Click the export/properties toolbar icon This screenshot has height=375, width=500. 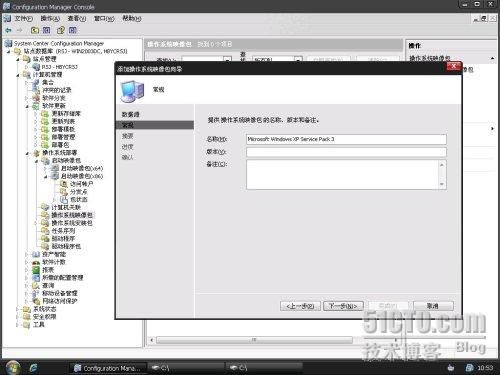[x=61, y=30]
